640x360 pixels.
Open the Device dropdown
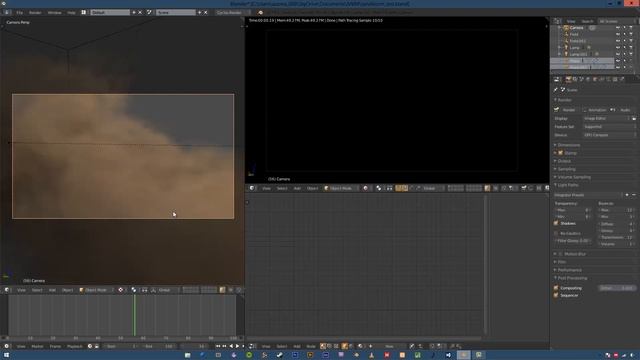(610, 135)
